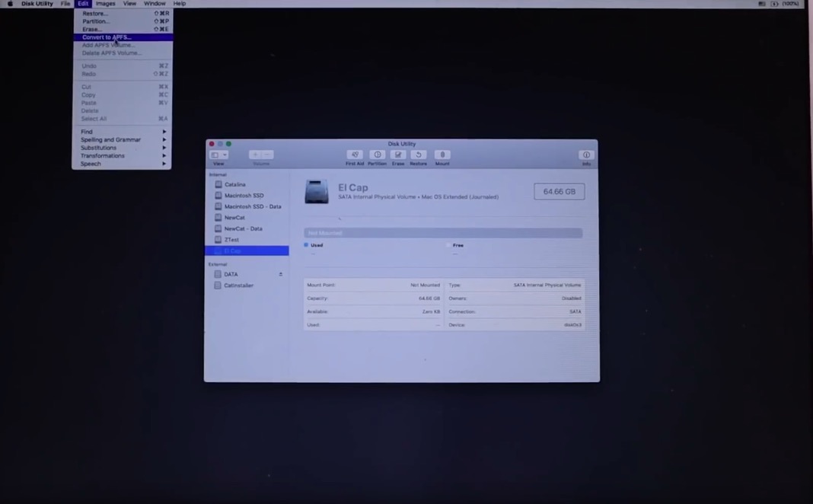Expand the Substitutions submenu
This screenshot has height=504, width=813.
(122, 148)
